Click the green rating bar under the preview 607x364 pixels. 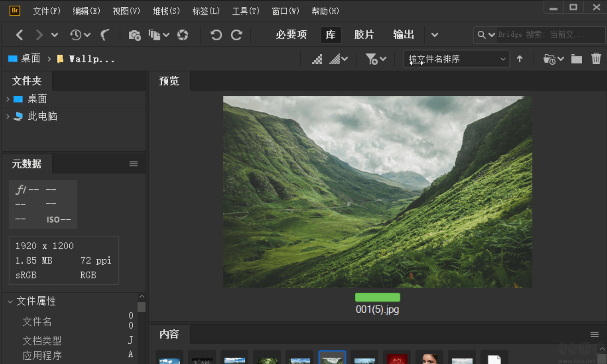click(x=377, y=297)
